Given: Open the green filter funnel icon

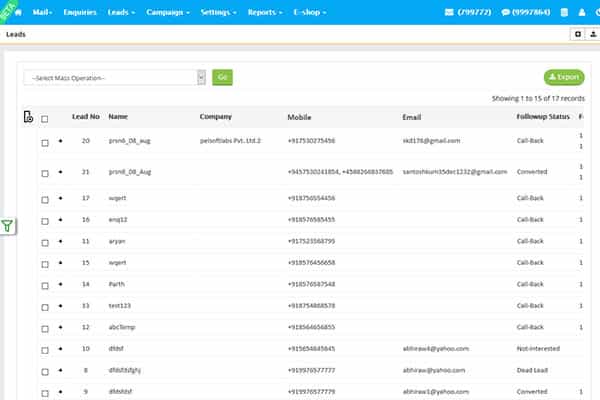Looking at the screenshot, I should pos(8,226).
